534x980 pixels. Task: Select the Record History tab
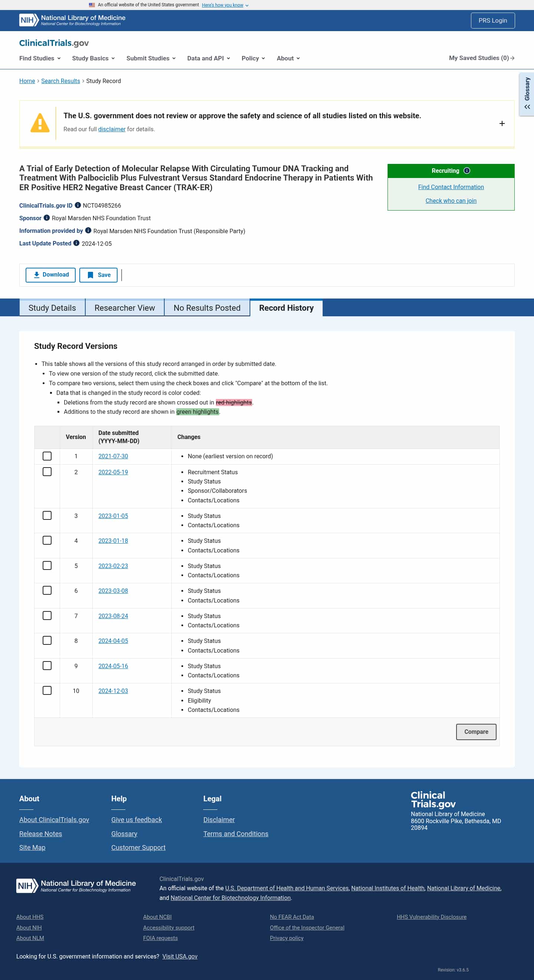click(286, 308)
